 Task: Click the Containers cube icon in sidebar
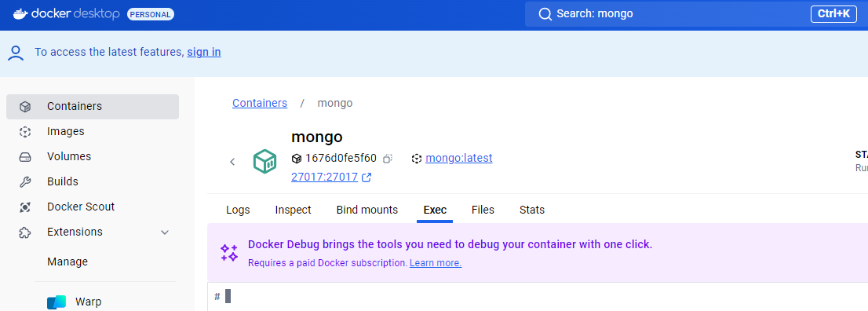(x=24, y=107)
